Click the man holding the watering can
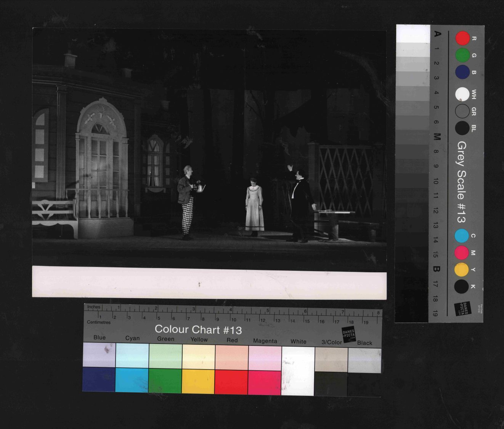The image size is (504, 429). point(186,202)
